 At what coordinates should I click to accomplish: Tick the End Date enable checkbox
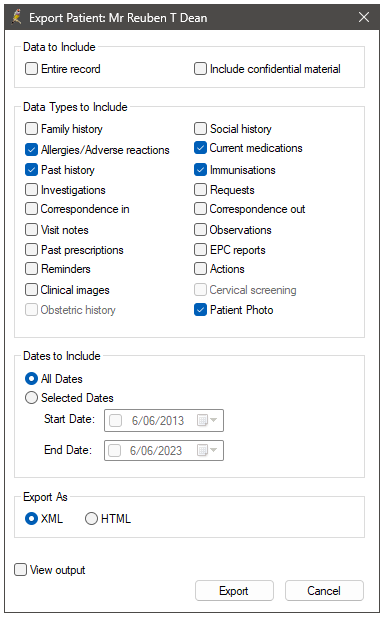pyautogui.click(x=114, y=450)
